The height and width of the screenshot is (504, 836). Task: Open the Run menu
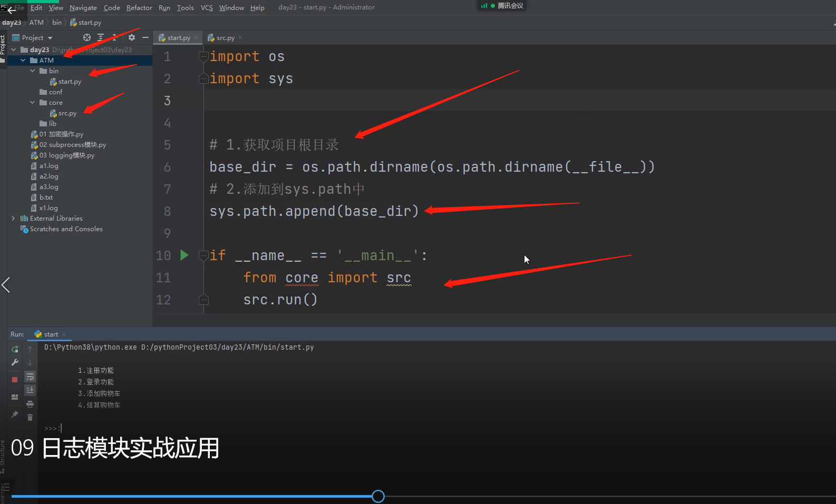click(x=164, y=7)
